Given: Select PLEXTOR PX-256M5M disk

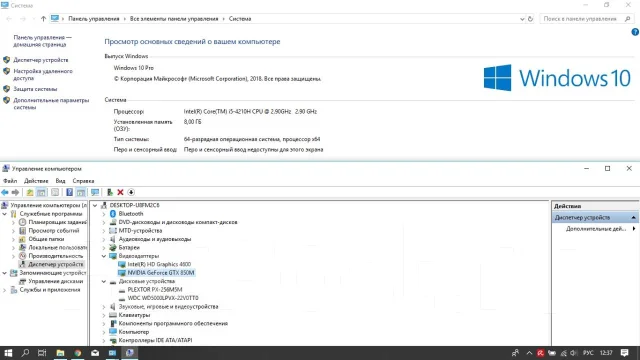Looking at the screenshot, I should 155,290.
